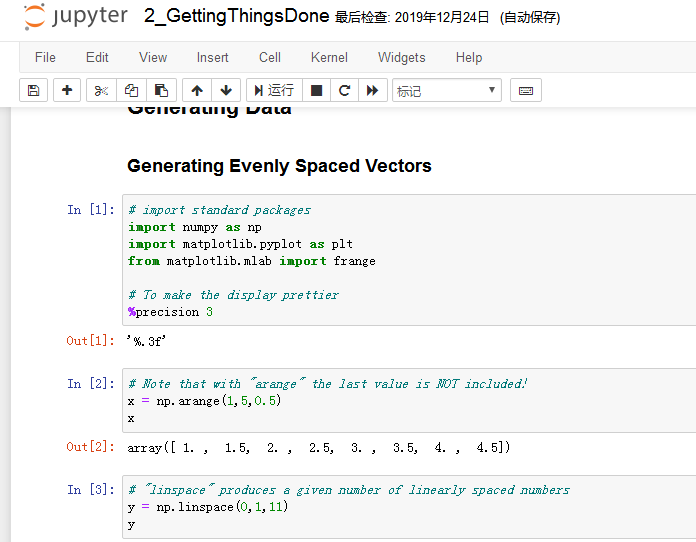Open the Kernel menu
Screen dimensions: 696x542
(x=329, y=57)
